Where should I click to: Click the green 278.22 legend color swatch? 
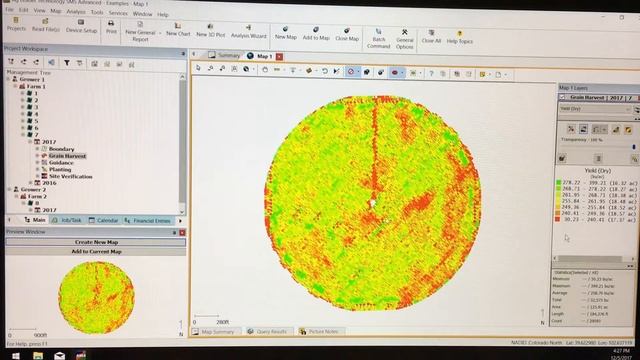pos(558,183)
